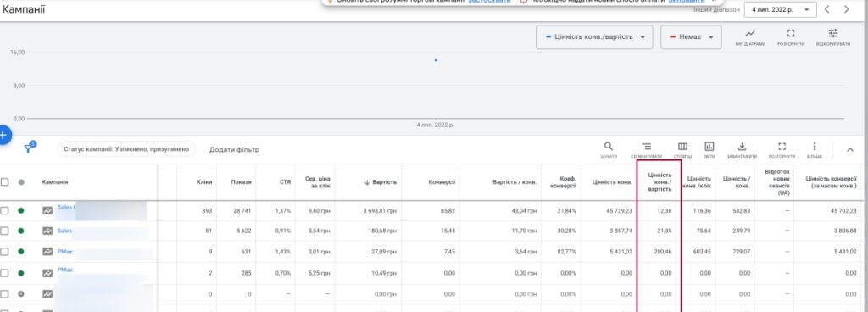868x312 pixels.
Task: Click campaign type icon in the 393-clicks row
Action: pos(47,210)
